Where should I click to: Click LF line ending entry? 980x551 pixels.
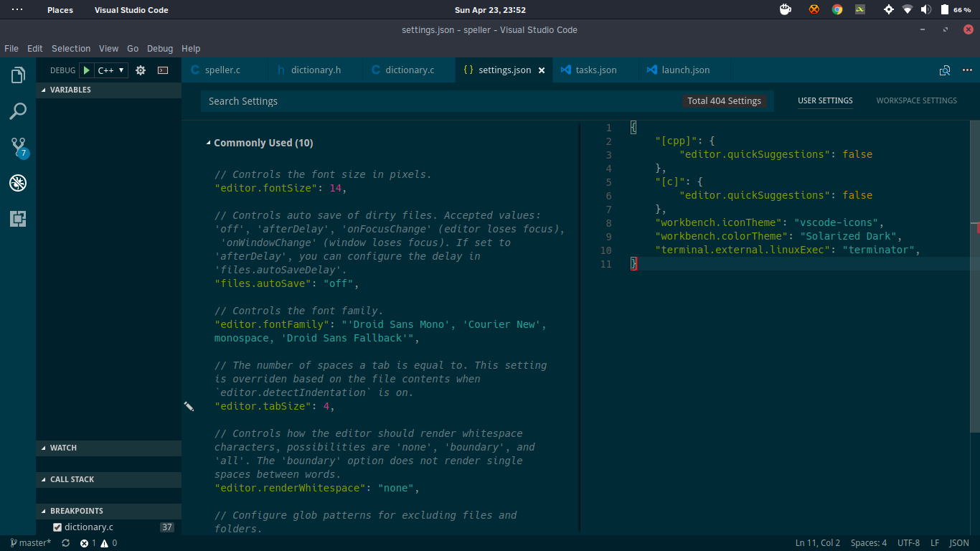[935, 543]
